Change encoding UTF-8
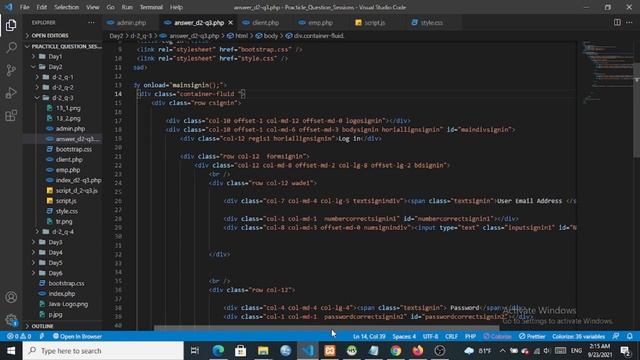The height and width of the screenshot is (360, 640). [430, 336]
